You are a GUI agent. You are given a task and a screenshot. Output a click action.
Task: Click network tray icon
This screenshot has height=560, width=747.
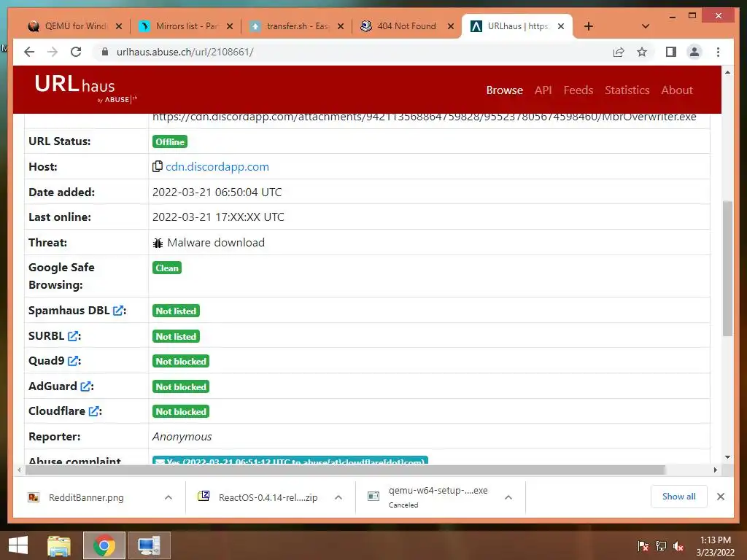[x=661, y=545]
